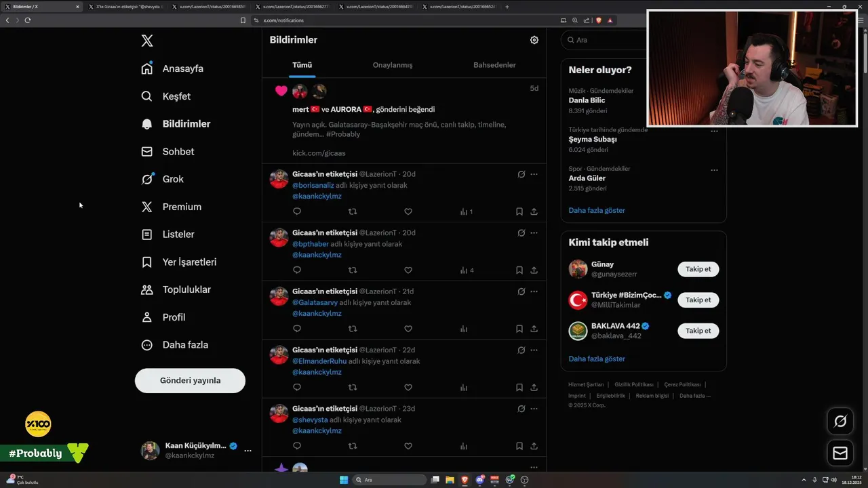This screenshot has height=488, width=868.
Task: Open more options for Arda Güler trend
Action: 714,170
